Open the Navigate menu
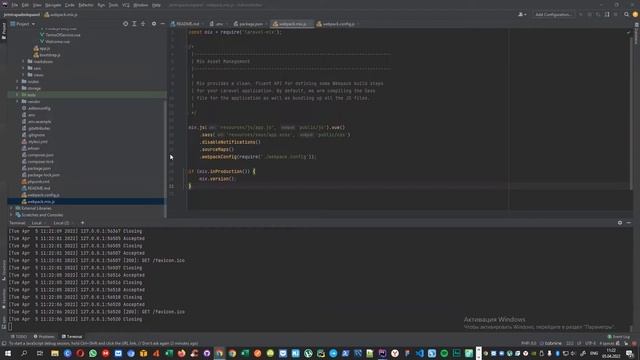Screen dimensions: 640x360 pos(53,5)
